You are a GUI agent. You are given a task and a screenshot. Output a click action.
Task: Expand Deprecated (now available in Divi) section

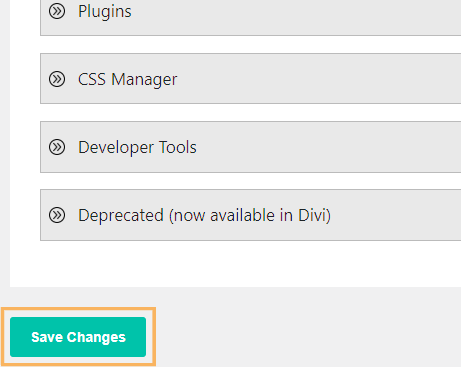(250, 215)
